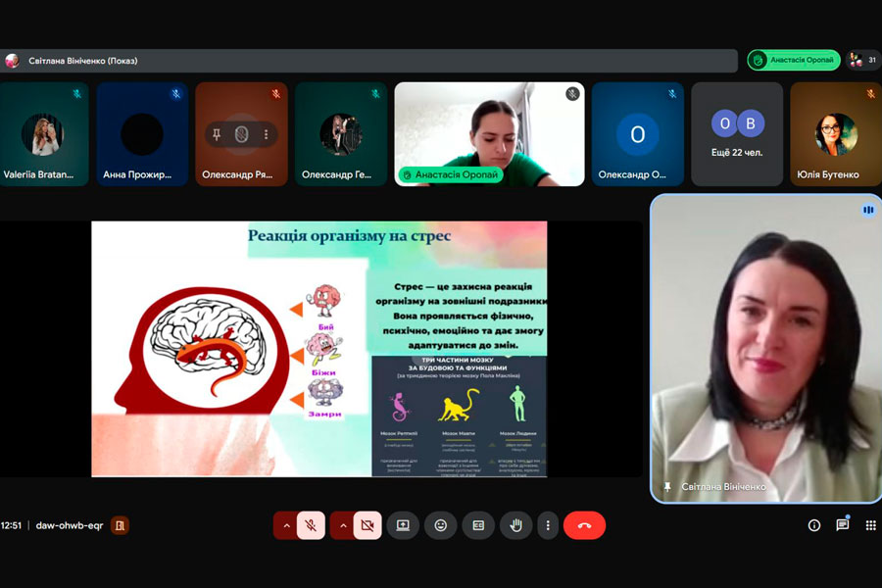Click audio indicator on Світлана Вініченко tile
The image size is (882, 588).
[x=868, y=210]
